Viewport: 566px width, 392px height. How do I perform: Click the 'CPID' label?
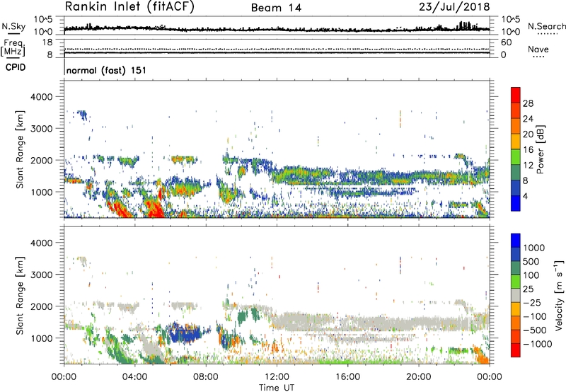click(x=16, y=67)
